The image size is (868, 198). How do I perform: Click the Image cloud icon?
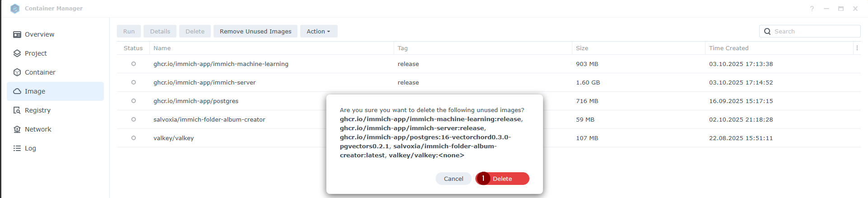[x=17, y=91]
